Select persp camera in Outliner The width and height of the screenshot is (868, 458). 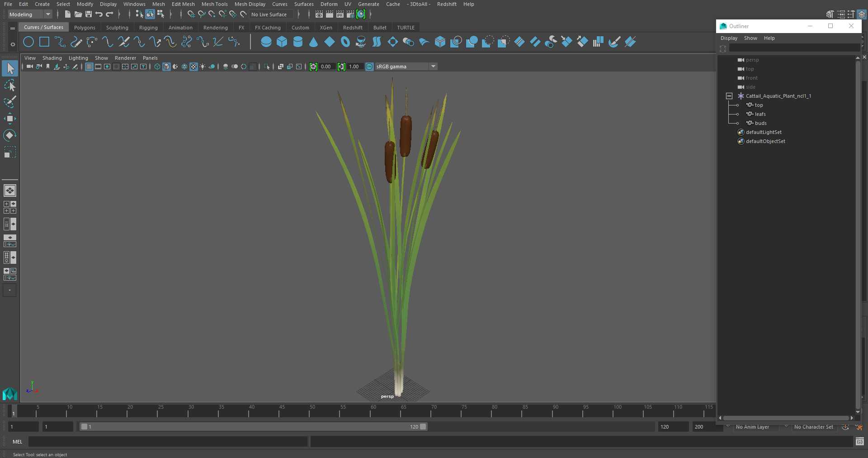(752, 60)
